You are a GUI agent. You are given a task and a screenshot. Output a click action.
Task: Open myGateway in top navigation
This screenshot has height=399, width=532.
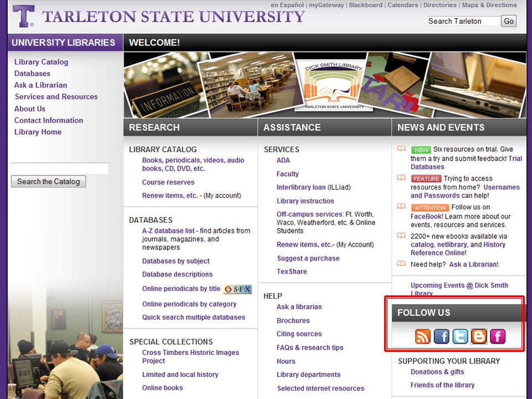[x=326, y=5]
